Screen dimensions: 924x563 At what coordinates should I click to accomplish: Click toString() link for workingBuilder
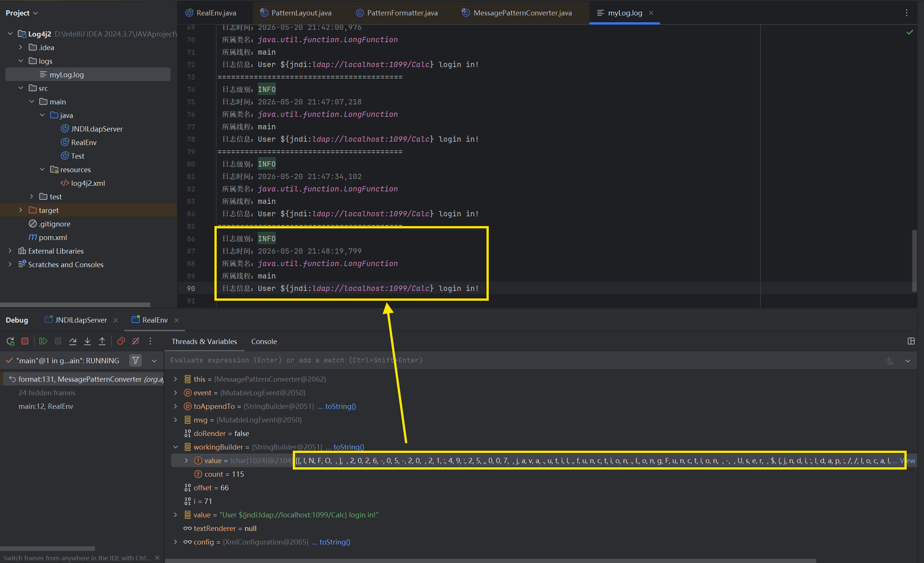[349, 447]
